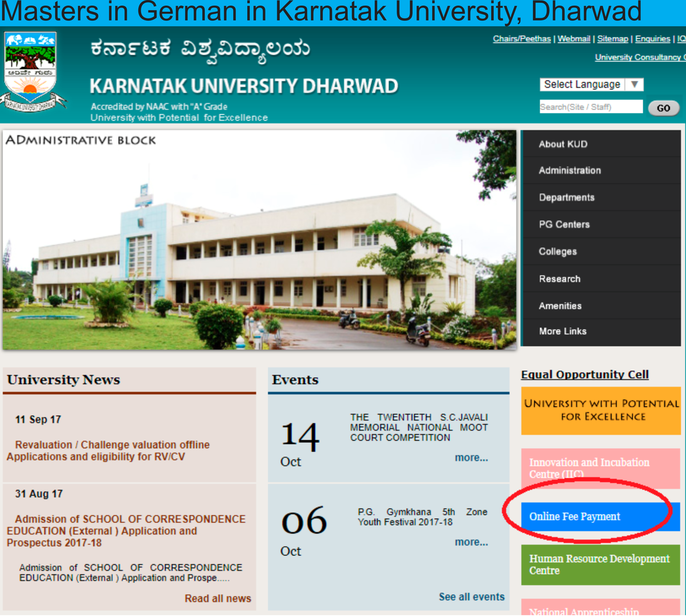
Task: Open the Equal Opportunity Cell link
Action: click(585, 375)
